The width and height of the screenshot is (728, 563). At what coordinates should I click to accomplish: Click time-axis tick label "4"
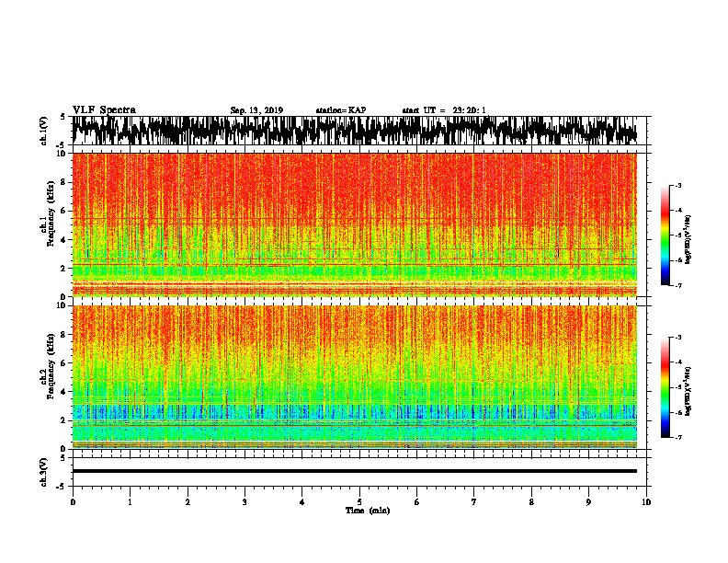tap(302, 502)
